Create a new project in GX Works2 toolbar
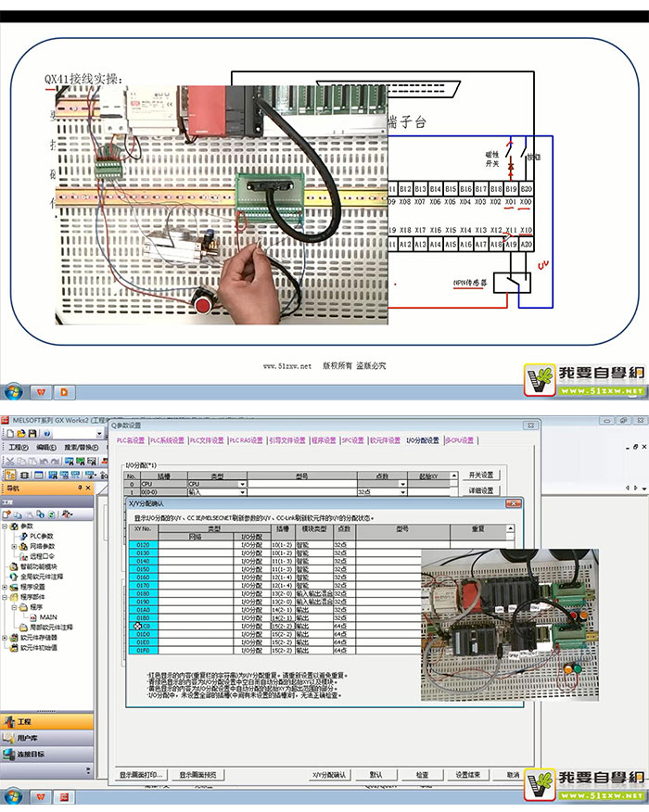The height and width of the screenshot is (812, 649). (10, 434)
